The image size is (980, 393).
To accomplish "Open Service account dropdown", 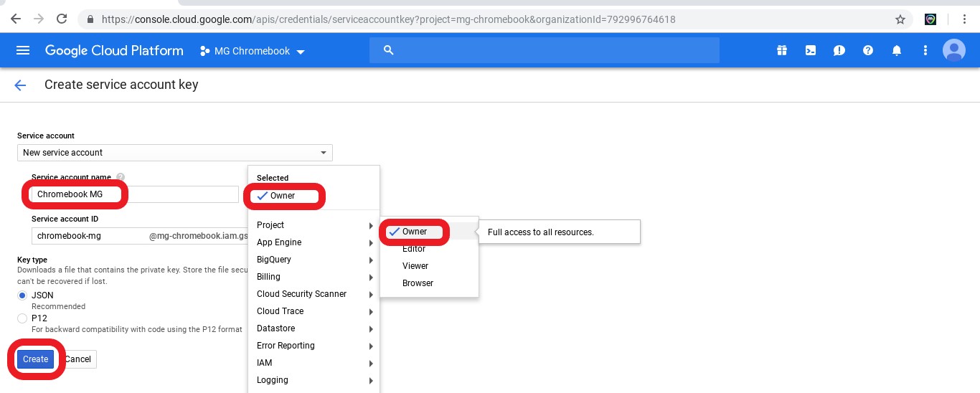I will pos(175,153).
